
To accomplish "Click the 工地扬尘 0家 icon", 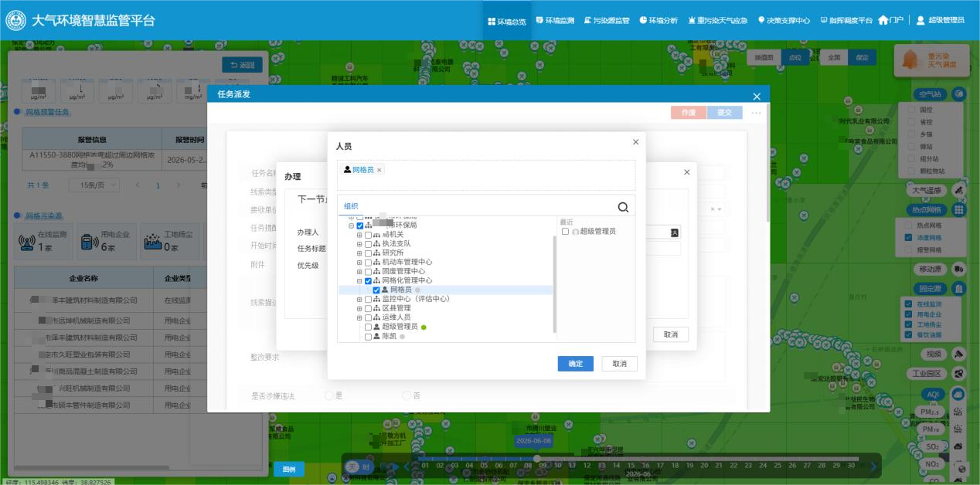I will 151,243.
